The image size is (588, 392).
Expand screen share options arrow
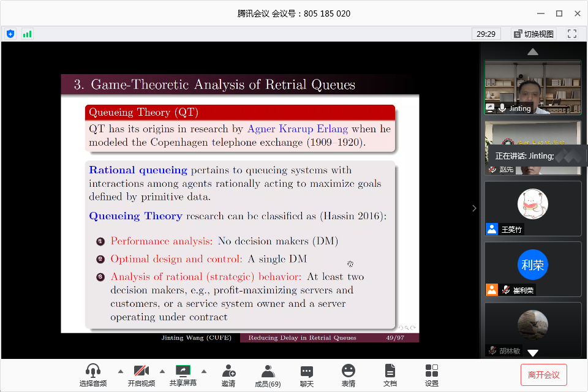(204, 371)
